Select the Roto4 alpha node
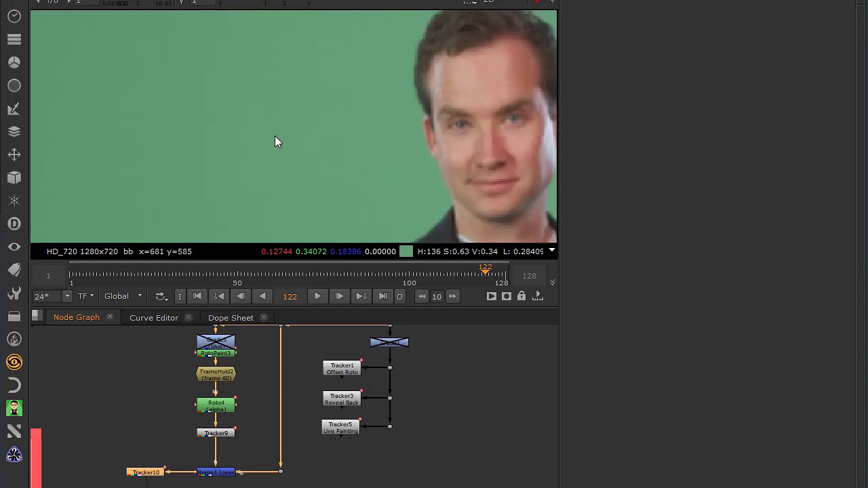 click(216, 405)
